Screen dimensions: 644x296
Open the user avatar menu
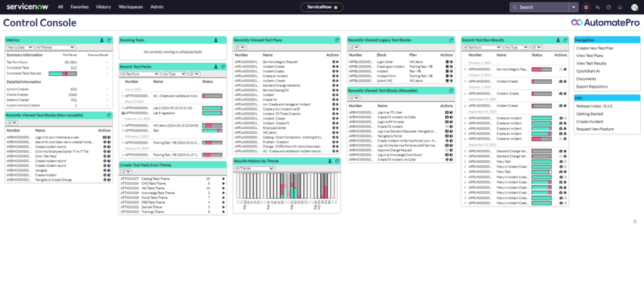[634, 7]
